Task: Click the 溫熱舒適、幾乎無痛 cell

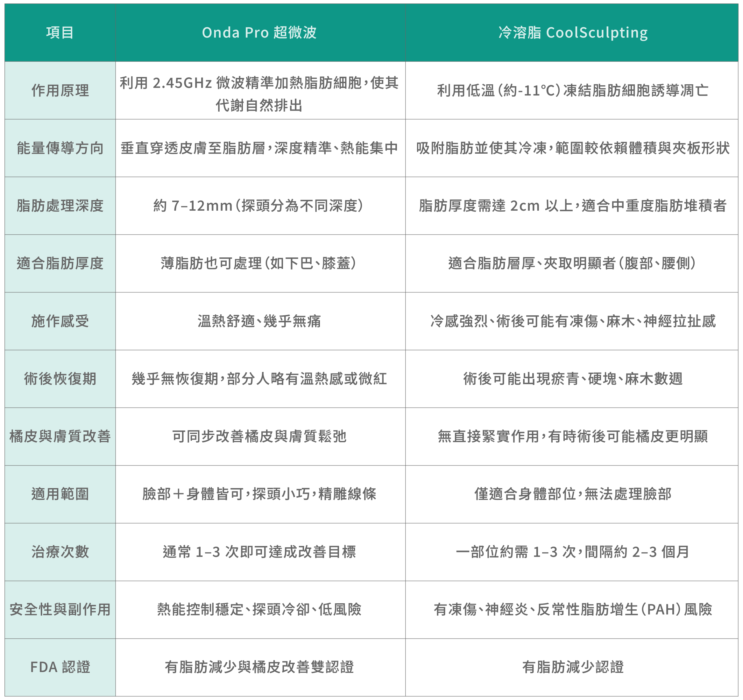Action: pyautogui.click(x=259, y=321)
